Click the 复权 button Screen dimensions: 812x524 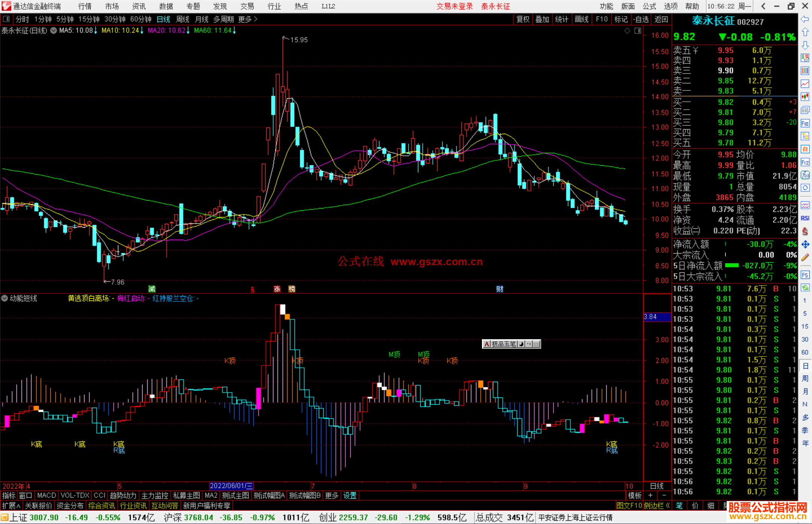point(523,19)
